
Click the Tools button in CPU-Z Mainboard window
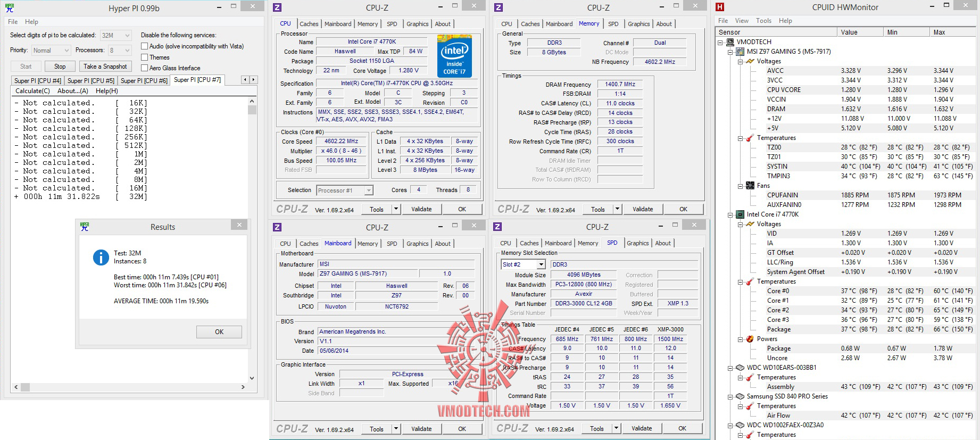[377, 429]
